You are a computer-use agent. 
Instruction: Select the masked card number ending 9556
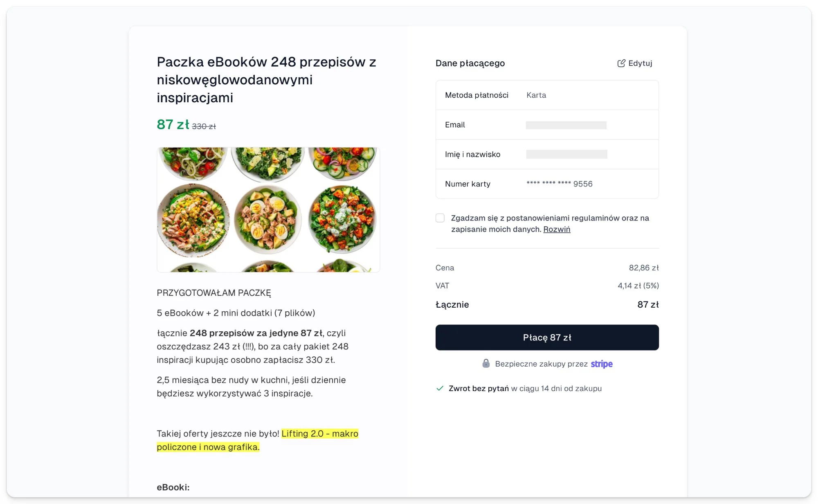coord(560,184)
